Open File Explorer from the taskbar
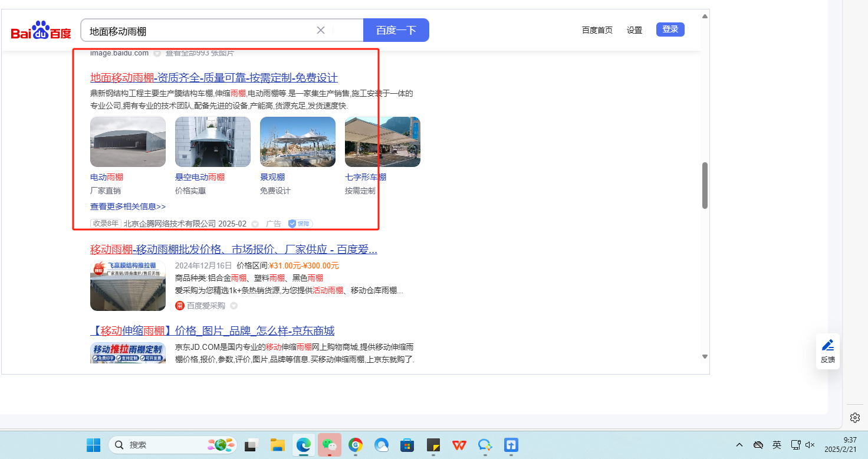The width and height of the screenshot is (868, 459). pos(278,445)
